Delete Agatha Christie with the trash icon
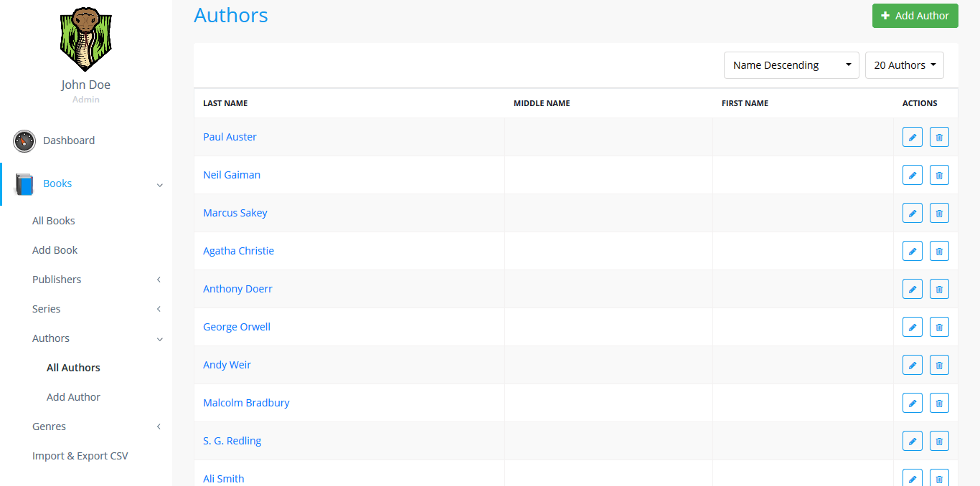Viewport: 980px width, 486px height. pos(939,251)
